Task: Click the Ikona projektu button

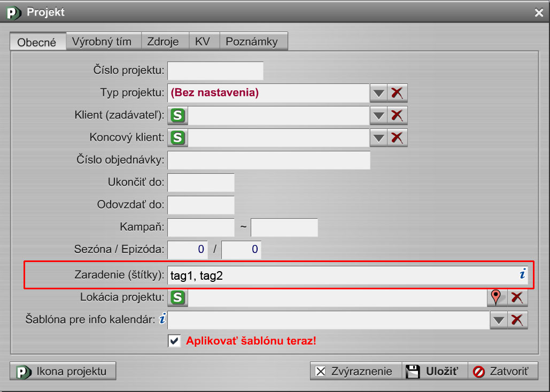Action: [63, 371]
